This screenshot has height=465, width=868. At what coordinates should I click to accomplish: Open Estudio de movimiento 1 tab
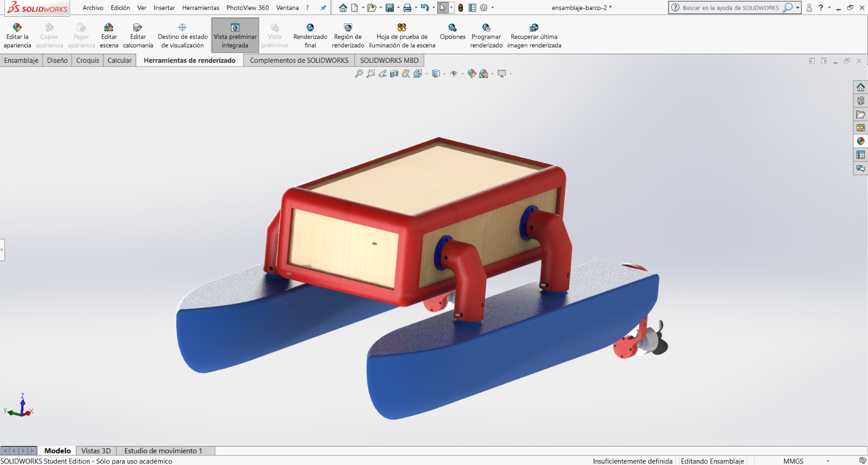tap(163, 451)
